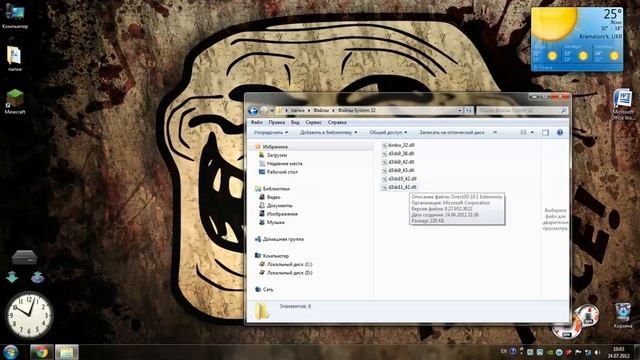Image resolution: width=640 pixels, height=360 pixels.
Task: Show more commands via toolbar overflow chevron
Action: [x=495, y=133]
